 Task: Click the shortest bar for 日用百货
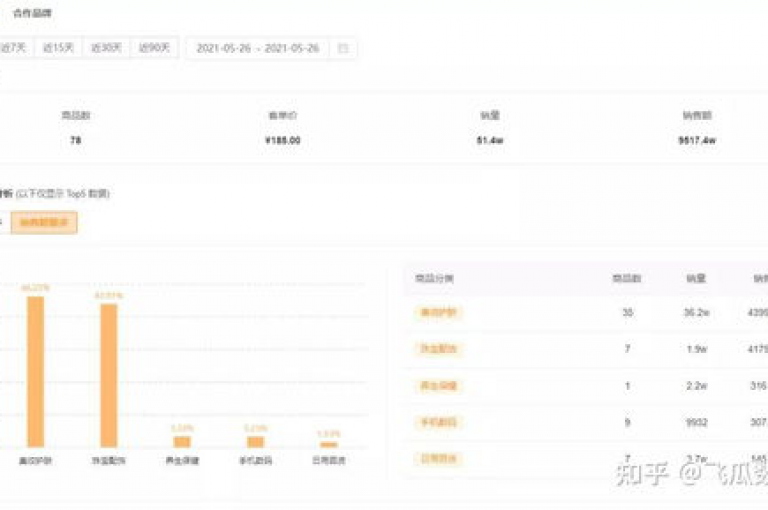(x=329, y=445)
